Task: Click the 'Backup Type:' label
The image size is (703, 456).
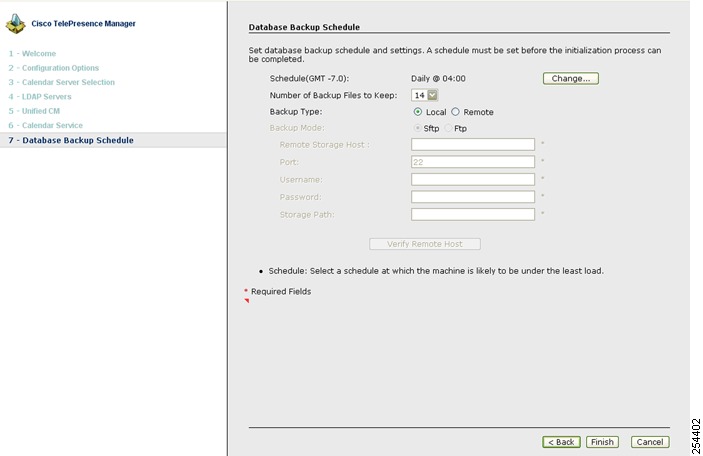Action: 296,112
